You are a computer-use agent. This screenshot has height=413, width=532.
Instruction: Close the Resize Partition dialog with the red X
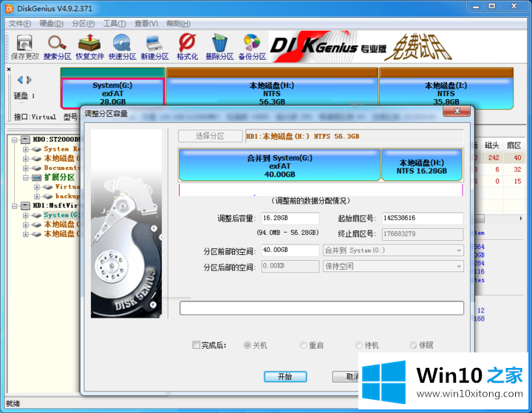[x=457, y=111]
